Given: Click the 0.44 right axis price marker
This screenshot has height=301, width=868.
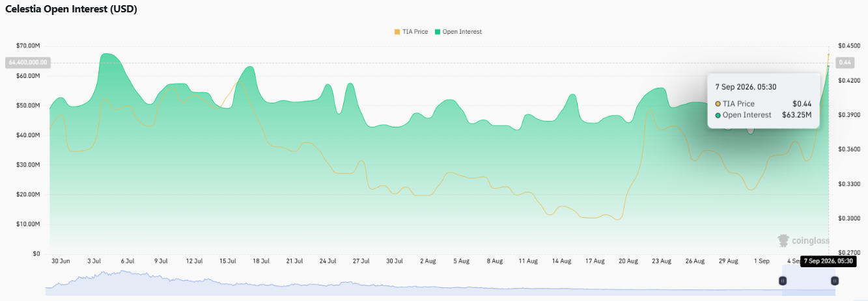Looking at the screenshot, I should (845, 62).
